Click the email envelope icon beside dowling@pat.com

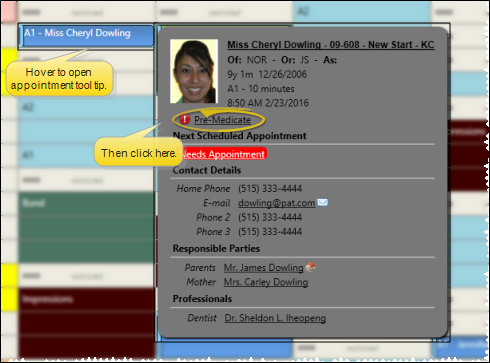[x=322, y=202]
